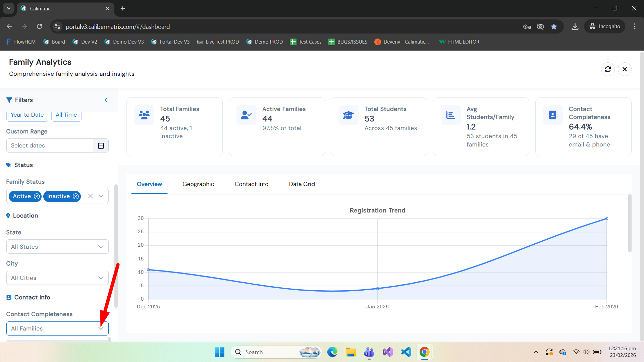Bookmark page using star icon
644x362 pixels.
pyautogui.click(x=554, y=26)
